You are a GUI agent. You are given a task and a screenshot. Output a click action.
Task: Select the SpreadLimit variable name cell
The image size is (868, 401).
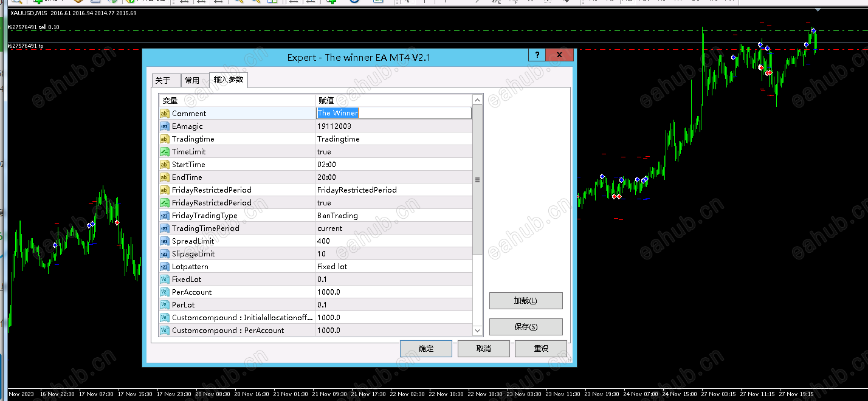(x=237, y=241)
